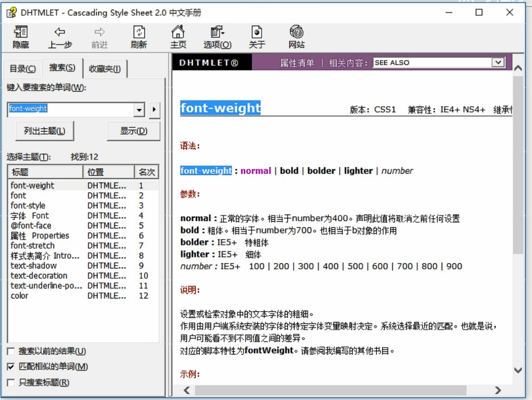Click the 属性清单 link in header
532x400 pixels.
pos(297,63)
